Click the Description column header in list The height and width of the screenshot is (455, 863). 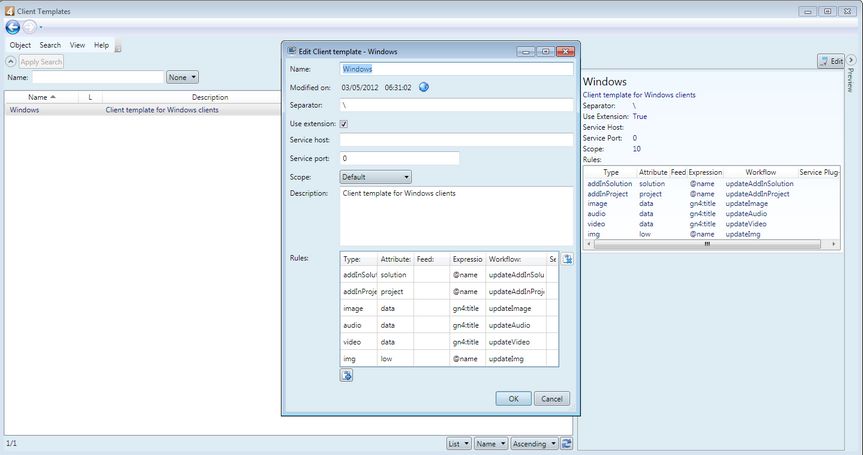[210, 97]
